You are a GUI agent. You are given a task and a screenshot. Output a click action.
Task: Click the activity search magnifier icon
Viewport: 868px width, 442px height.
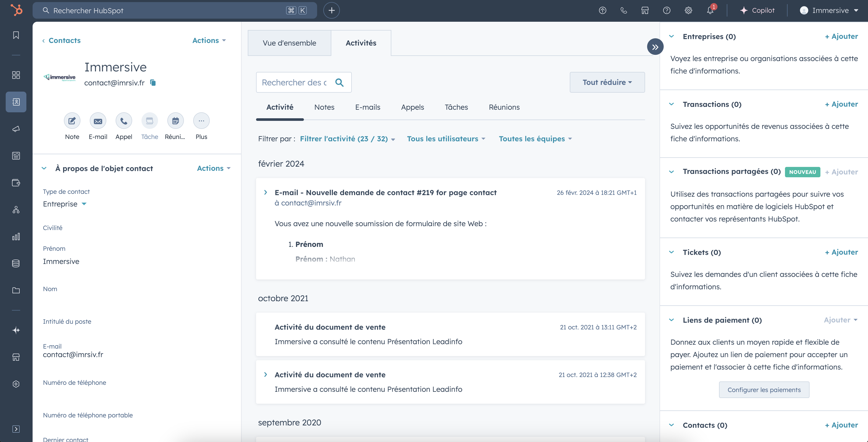[x=339, y=82]
